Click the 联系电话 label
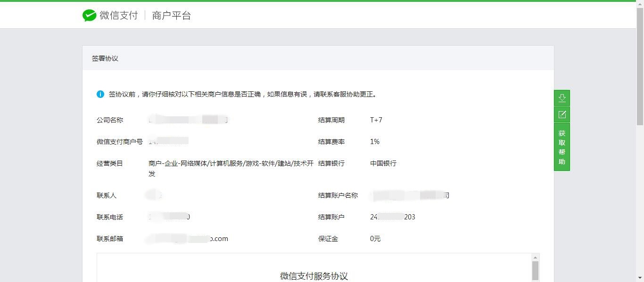The width and height of the screenshot is (644, 282). pos(110,217)
